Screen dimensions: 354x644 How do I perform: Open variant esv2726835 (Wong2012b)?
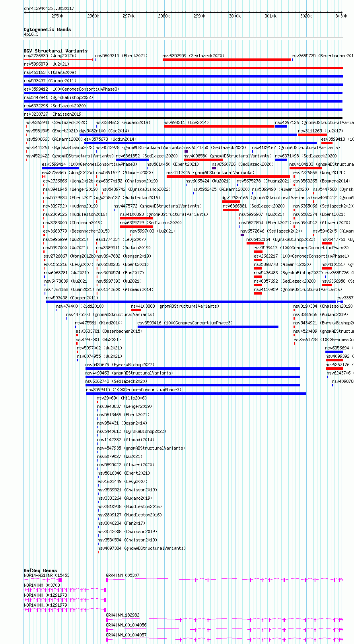[50, 56]
